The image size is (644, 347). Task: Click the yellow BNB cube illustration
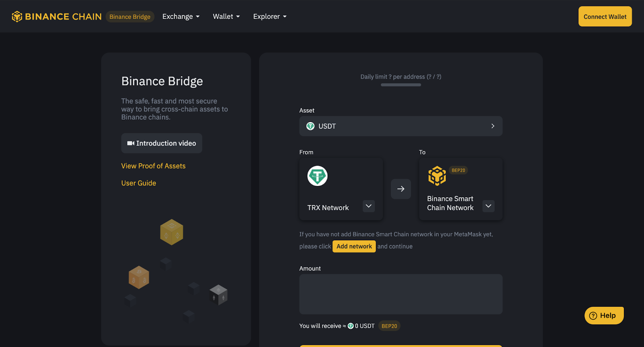[x=172, y=232]
